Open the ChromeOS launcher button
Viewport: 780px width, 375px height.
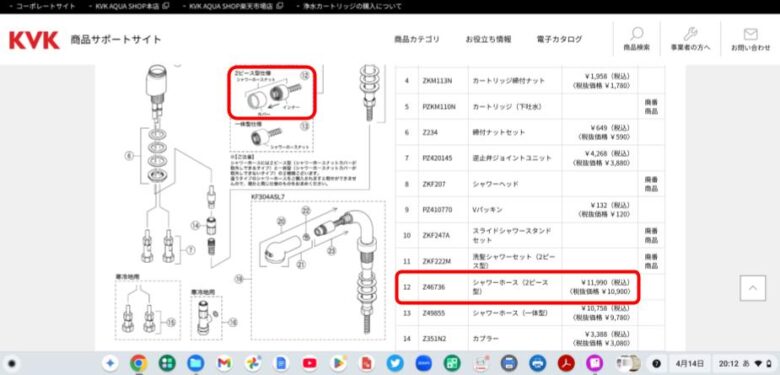[12, 363]
